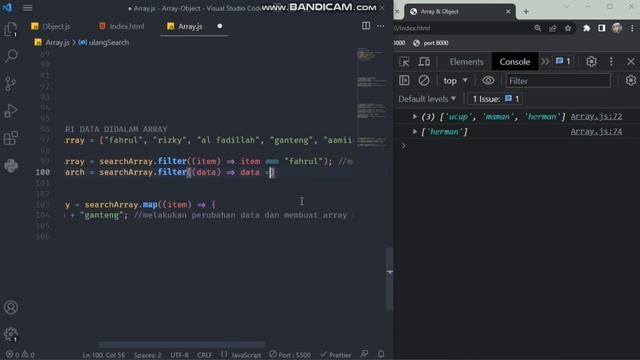Click the editor horizontal scrollbar
The height and width of the screenshot is (360, 640).
pos(182,344)
